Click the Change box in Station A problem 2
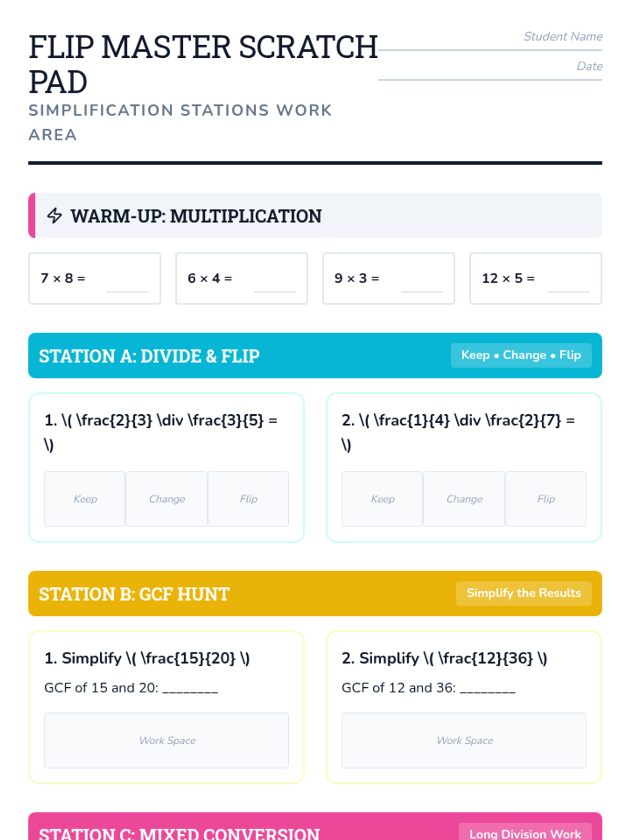 [x=464, y=499]
